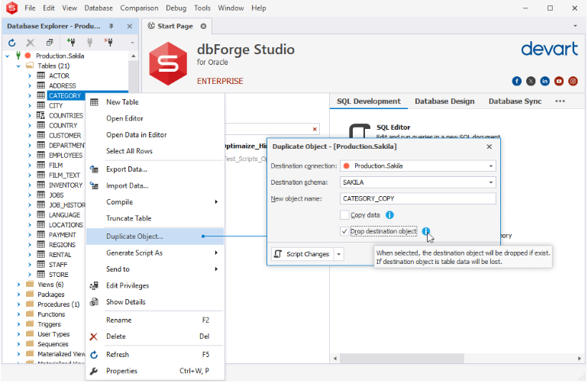Click the info icon next to Copy data

click(x=389, y=215)
